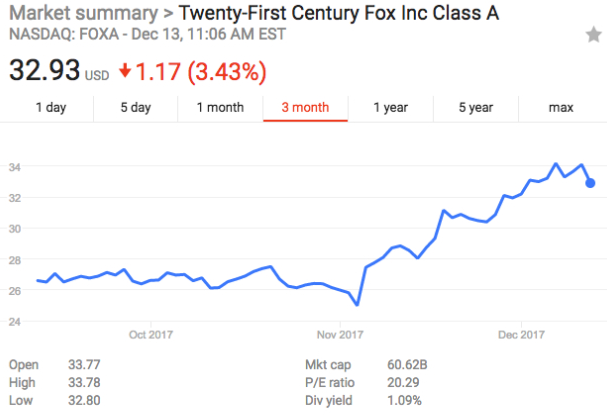Image resolution: width=607 pixels, height=416 pixels.
Task: Show the 1 month chart view
Action: pyautogui.click(x=220, y=107)
